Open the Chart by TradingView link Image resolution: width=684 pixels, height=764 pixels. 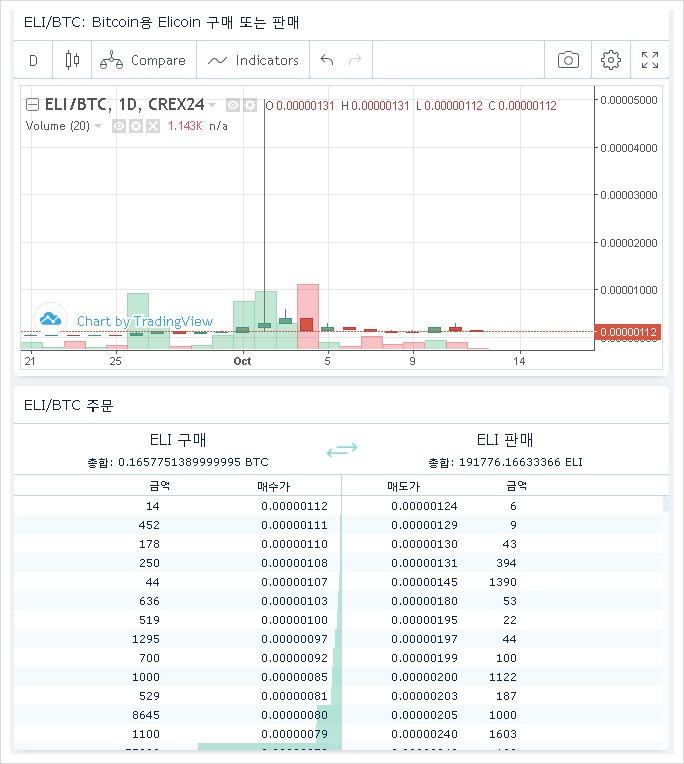coord(145,322)
